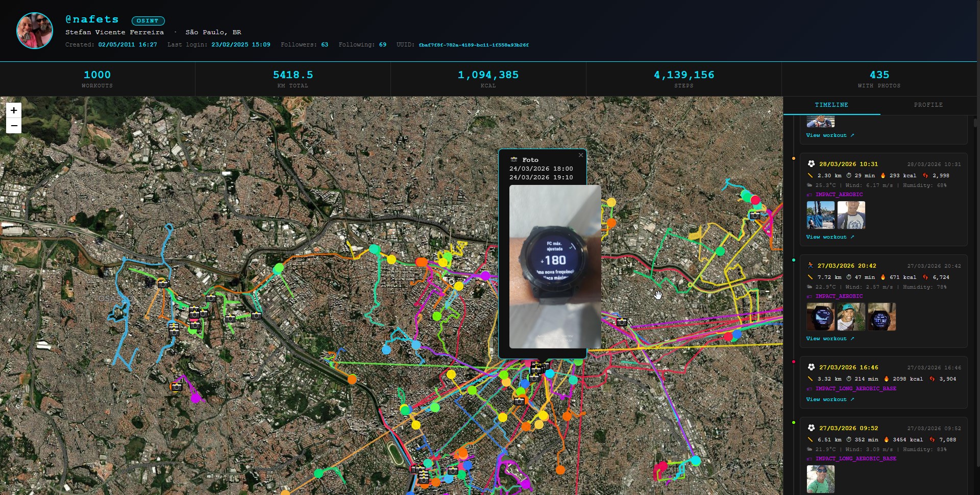Click the OSINT badge next to the username
Image resolution: width=980 pixels, height=495 pixels.
pos(148,21)
